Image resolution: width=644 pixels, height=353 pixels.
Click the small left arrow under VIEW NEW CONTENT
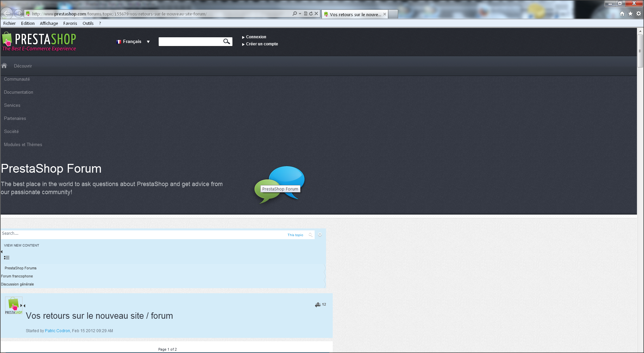[2, 252]
